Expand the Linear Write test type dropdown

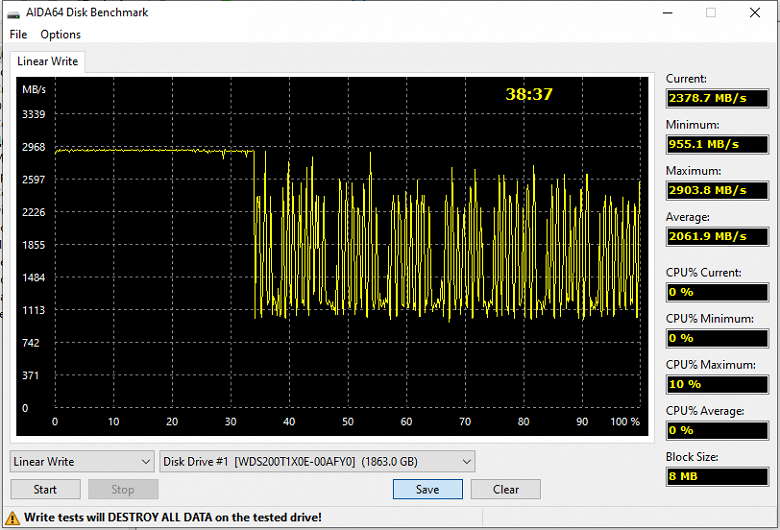tap(82, 461)
